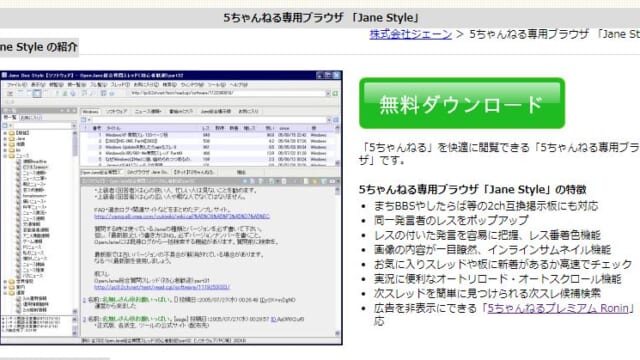Click the ニュース folder icon in board tree
This screenshot has width=640, height=360.
tap(12, 156)
